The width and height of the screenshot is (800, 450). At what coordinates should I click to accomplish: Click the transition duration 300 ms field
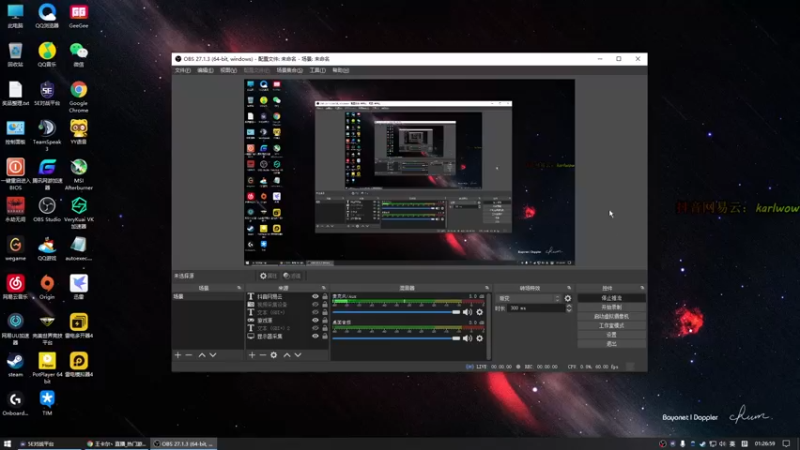tap(537, 308)
